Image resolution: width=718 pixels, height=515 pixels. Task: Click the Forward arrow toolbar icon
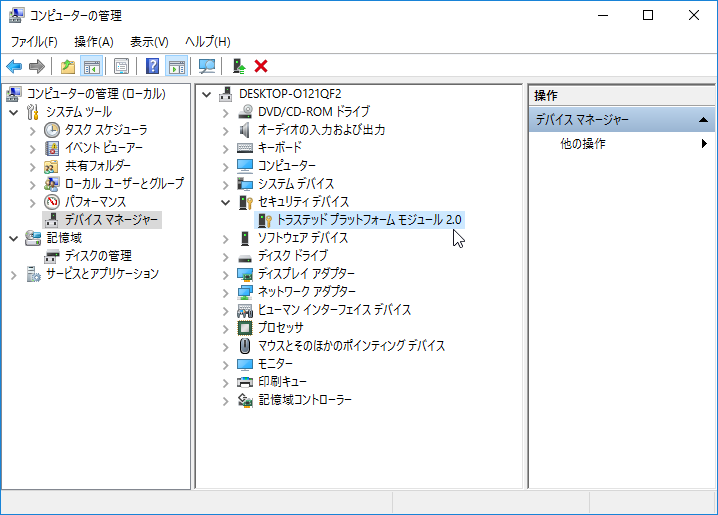[x=37, y=67]
